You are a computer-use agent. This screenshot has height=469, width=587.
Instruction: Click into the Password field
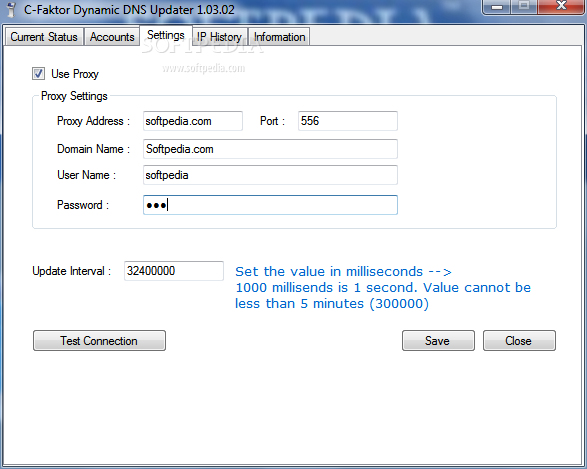pyautogui.click(x=270, y=205)
